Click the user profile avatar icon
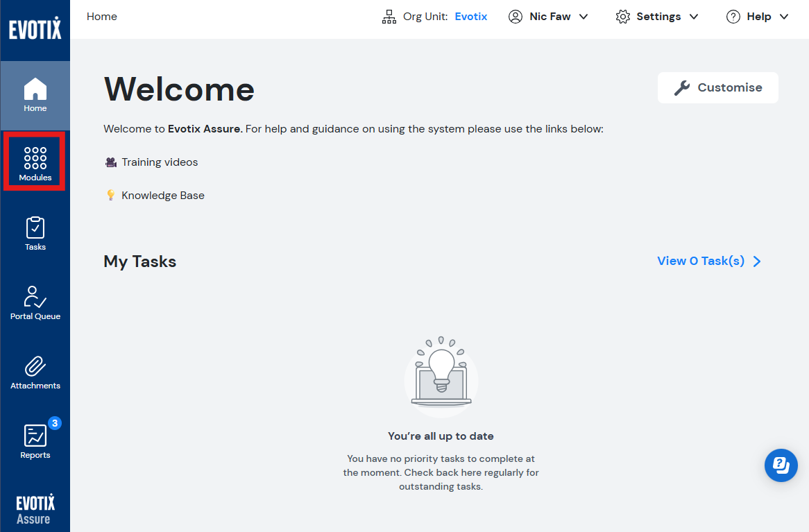 (x=516, y=17)
